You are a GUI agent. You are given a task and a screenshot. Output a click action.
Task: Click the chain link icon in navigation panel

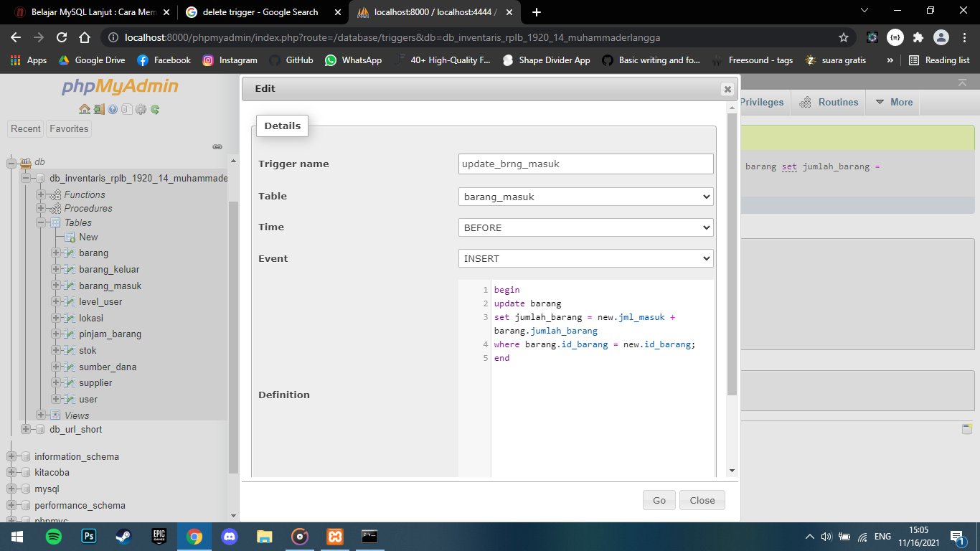pos(217,146)
